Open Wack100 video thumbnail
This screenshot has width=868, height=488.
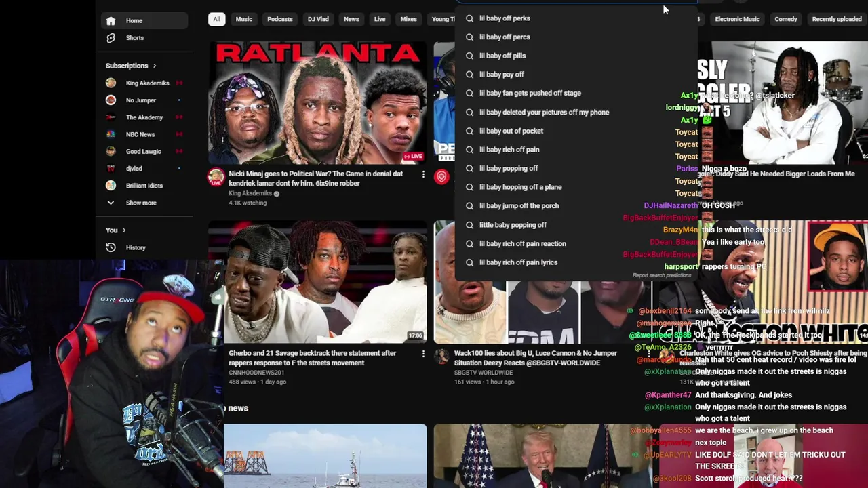tap(542, 282)
